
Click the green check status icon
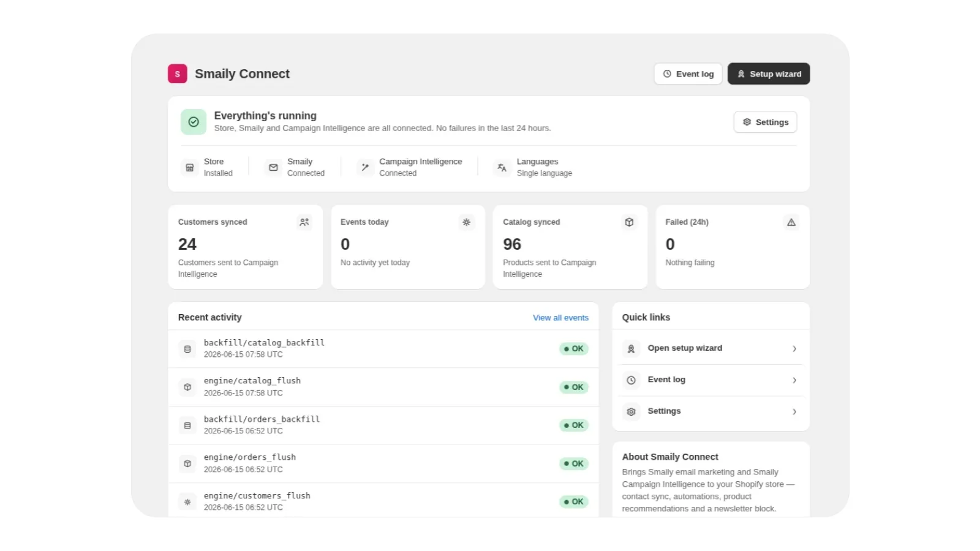(x=194, y=122)
